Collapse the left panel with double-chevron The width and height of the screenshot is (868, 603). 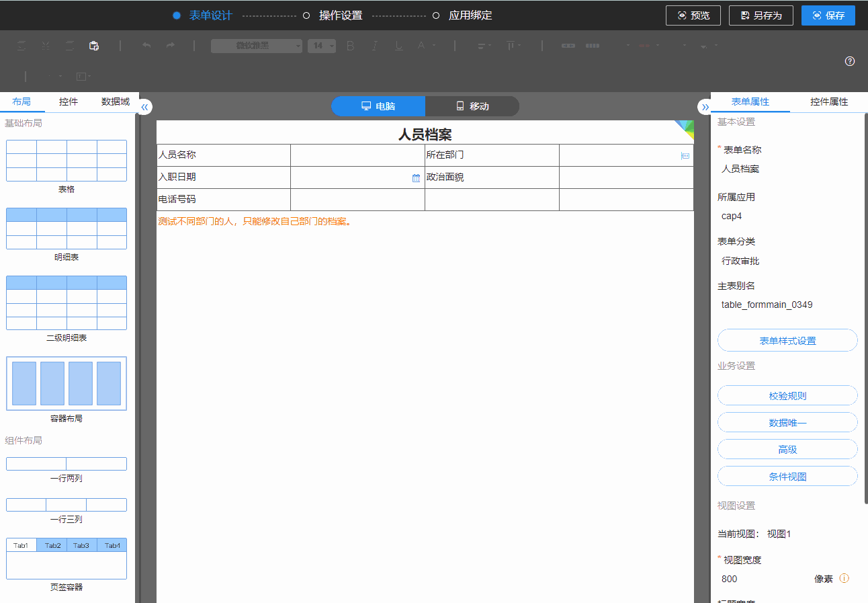click(144, 107)
